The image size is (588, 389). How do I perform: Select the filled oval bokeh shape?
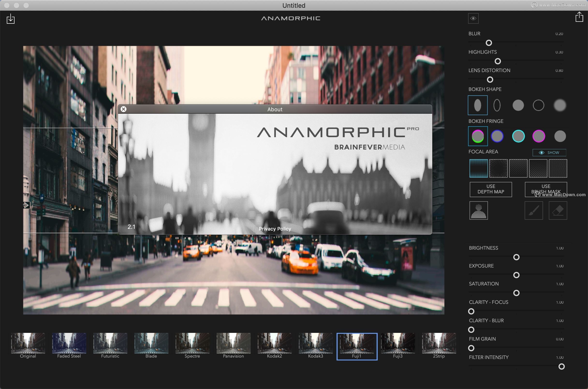pos(478,105)
